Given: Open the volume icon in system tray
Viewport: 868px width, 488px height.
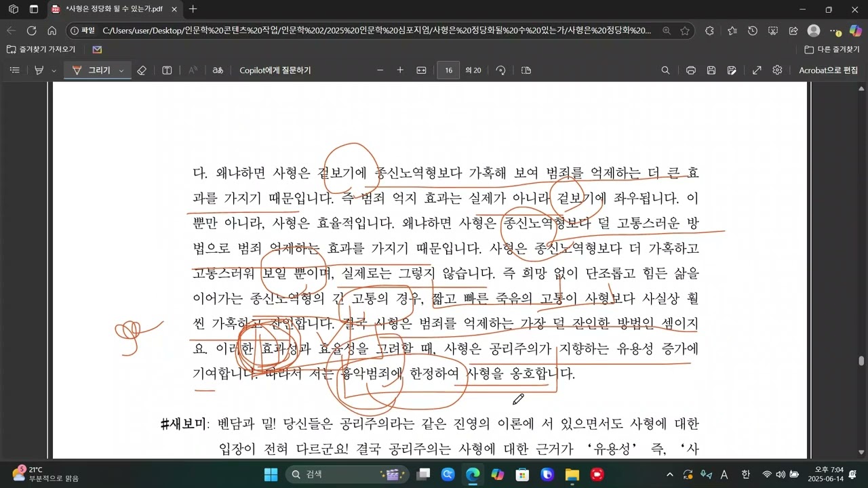Looking at the screenshot, I should pyautogui.click(x=781, y=474).
